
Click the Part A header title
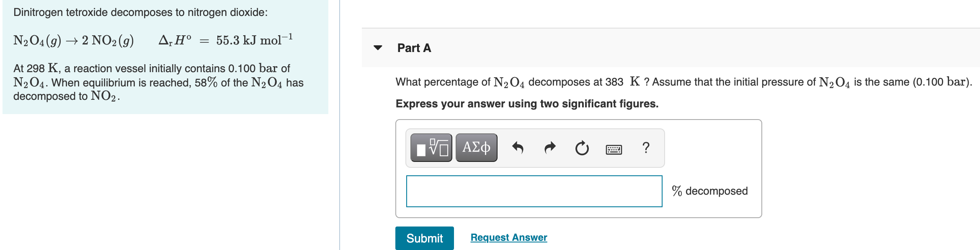pyautogui.click(x=414, y=48)
